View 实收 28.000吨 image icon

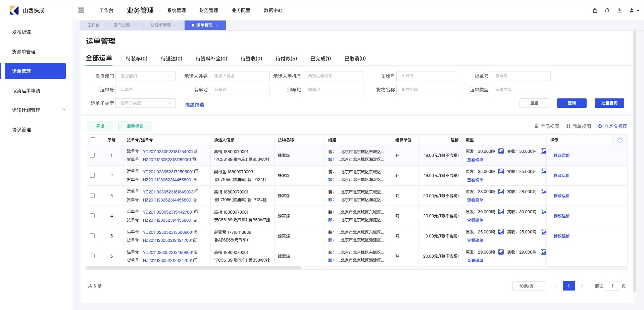pos(543,191)
